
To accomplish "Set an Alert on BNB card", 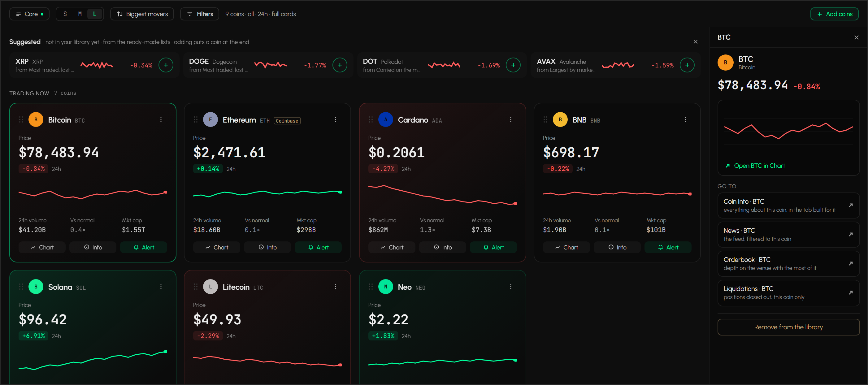I will click(x=668, y=247).
